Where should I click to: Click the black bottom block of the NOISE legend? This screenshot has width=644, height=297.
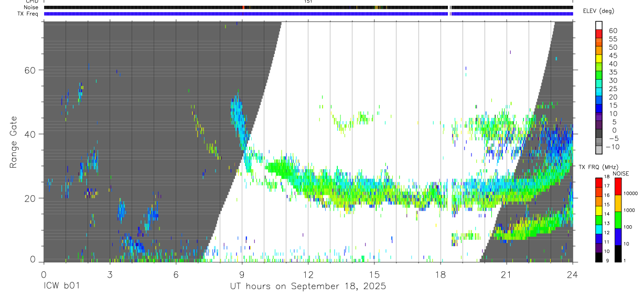tap(617, 254)
